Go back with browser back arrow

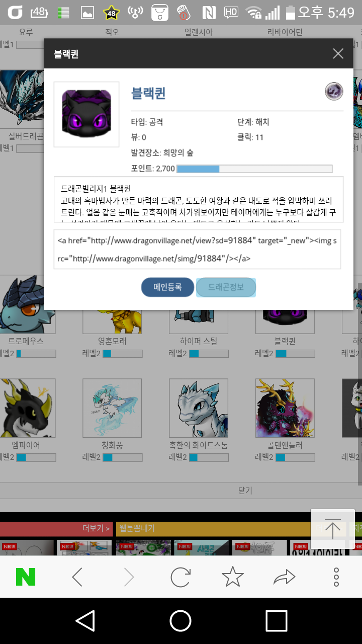(77, 577)
